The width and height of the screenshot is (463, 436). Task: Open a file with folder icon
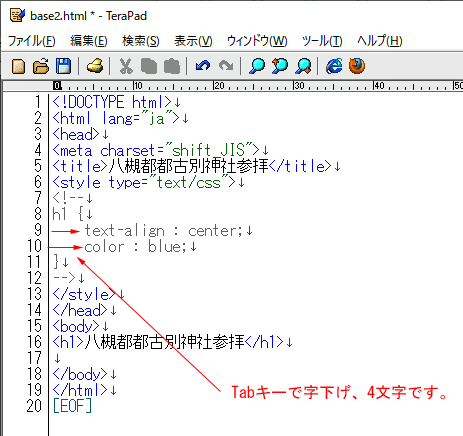[x=41, y=66]
